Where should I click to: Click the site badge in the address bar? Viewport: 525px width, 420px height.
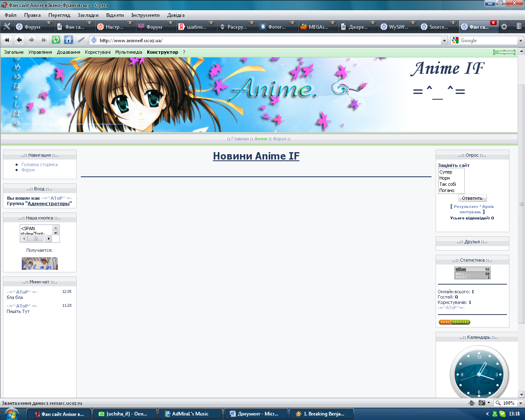[94, 41]
